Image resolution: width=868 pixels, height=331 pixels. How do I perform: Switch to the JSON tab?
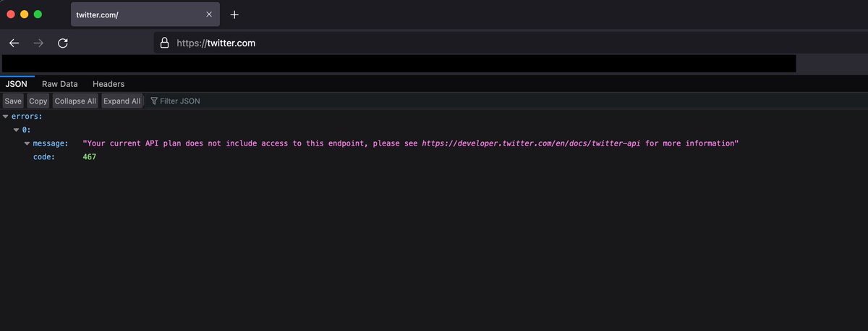click(17, 84)
